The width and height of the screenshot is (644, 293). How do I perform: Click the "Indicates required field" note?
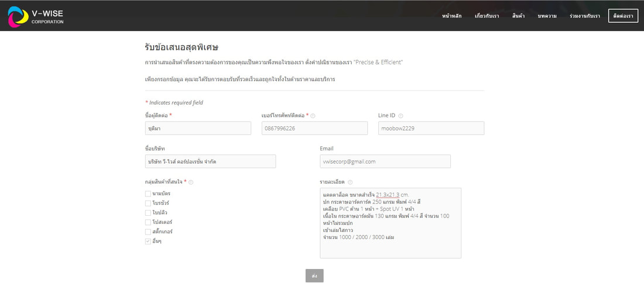click(174, 102)
